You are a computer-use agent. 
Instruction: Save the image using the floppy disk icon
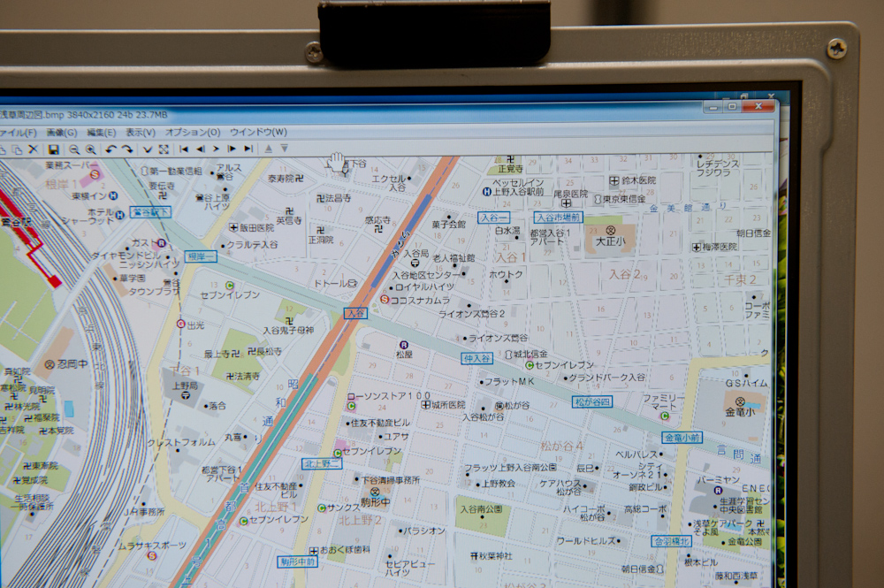pyautogui.click(x=56, y=149)
